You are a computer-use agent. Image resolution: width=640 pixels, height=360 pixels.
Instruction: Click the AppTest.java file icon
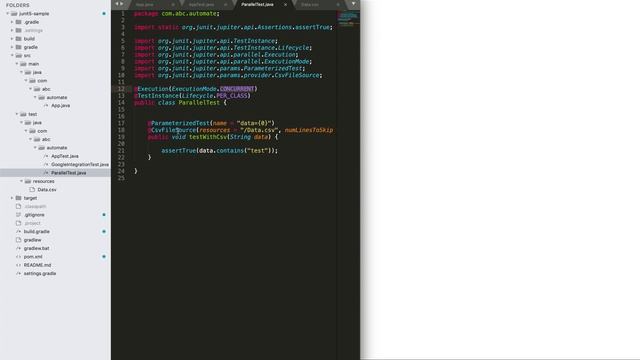46,156
